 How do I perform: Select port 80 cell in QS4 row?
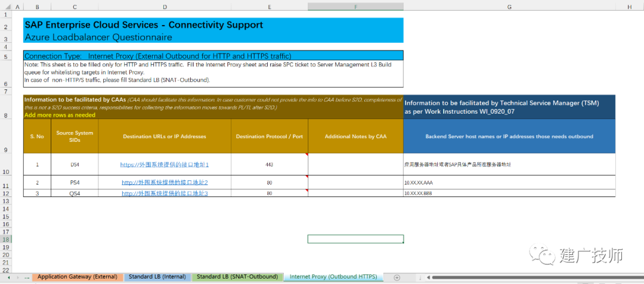[x=270, y=193]
